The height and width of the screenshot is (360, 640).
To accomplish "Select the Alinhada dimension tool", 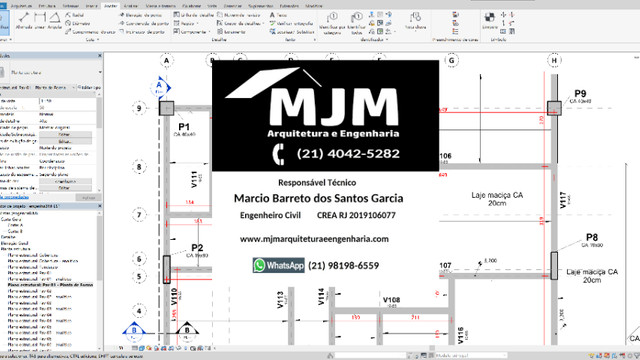I will [24, 20].
